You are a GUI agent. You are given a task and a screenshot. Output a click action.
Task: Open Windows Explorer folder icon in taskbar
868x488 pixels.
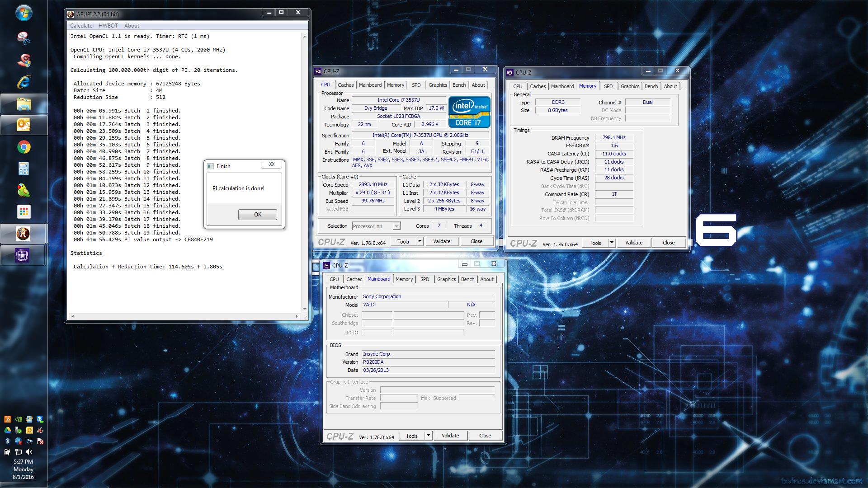pyautogui.click(x=24, y=104)
